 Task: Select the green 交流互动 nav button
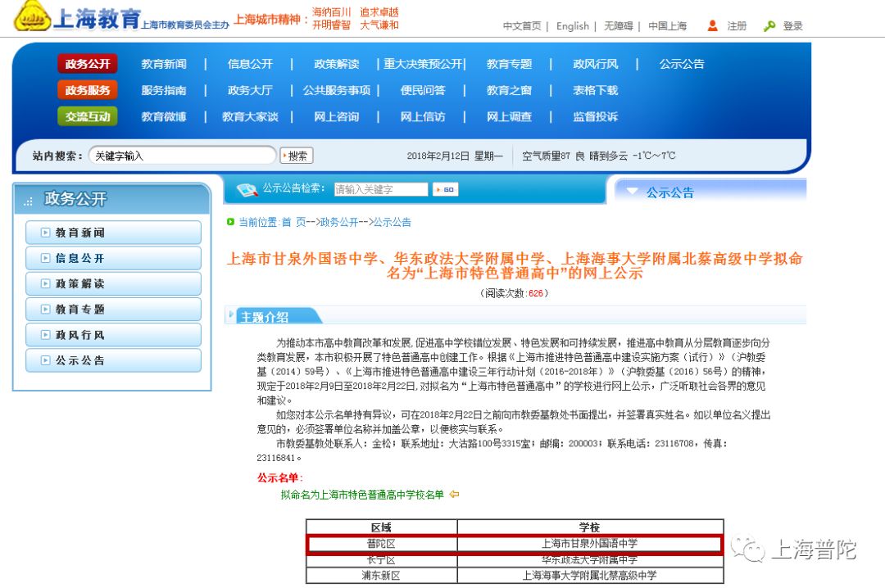click(x=88, y=116)
